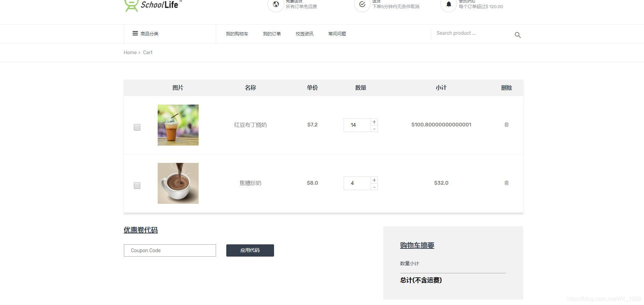Open 校园资讯 menu item
This screenshot has width=644, height=305.
click(x=304, y=34)
